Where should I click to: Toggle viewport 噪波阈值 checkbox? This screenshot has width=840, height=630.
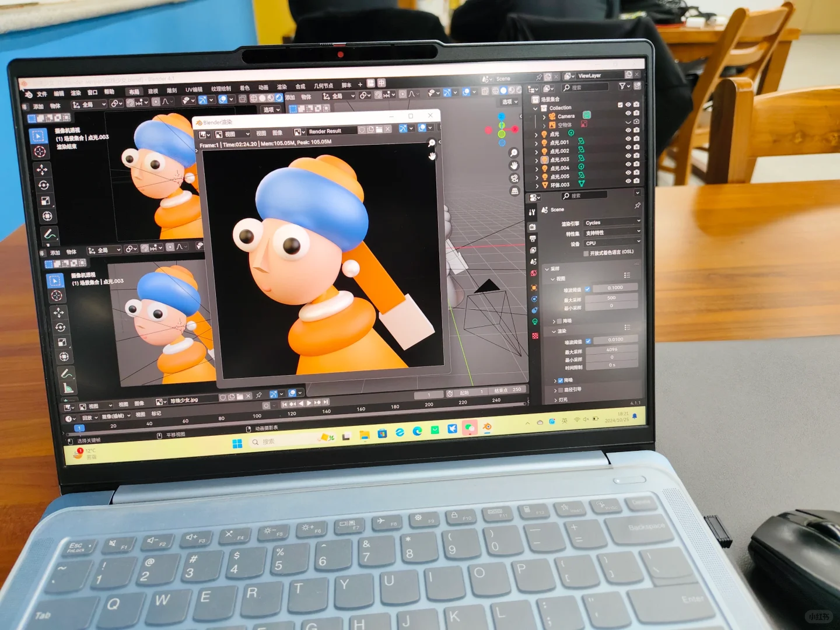tap(587, 289)
